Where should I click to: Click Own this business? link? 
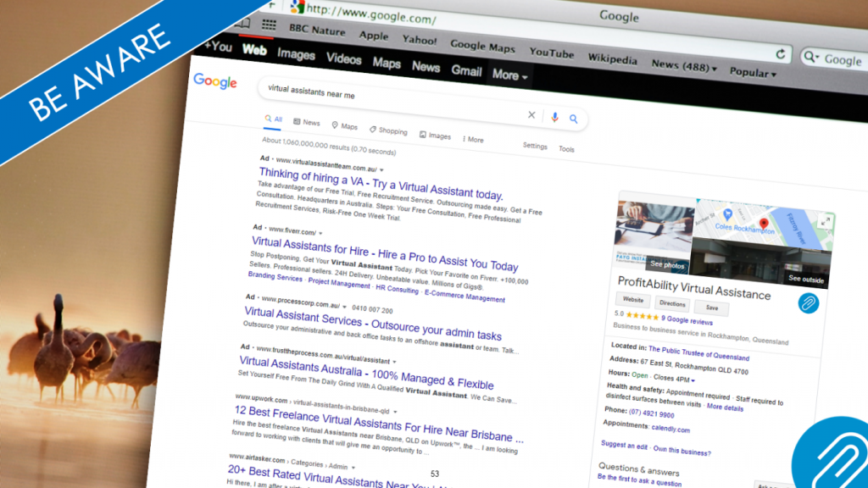682,451
